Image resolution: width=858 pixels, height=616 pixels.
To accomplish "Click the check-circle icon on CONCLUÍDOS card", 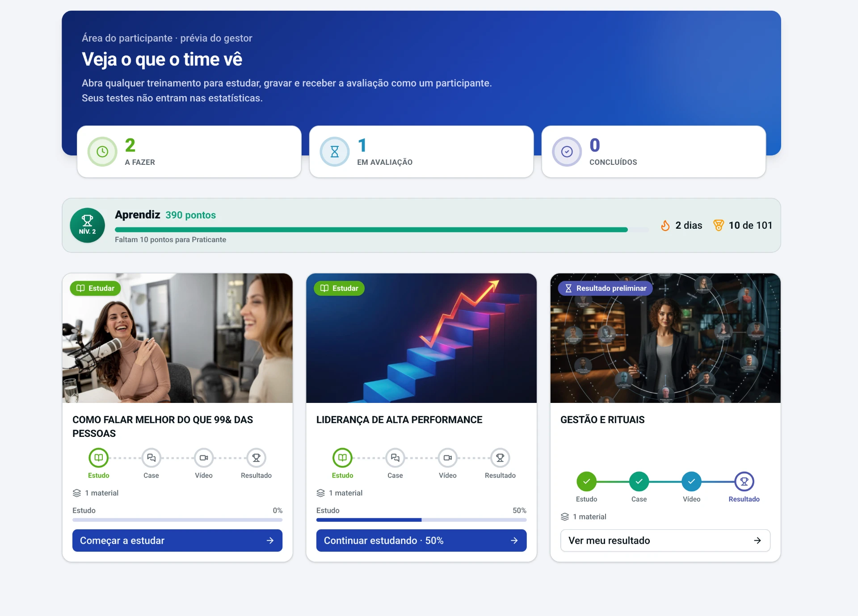I will tap(567, 152).
